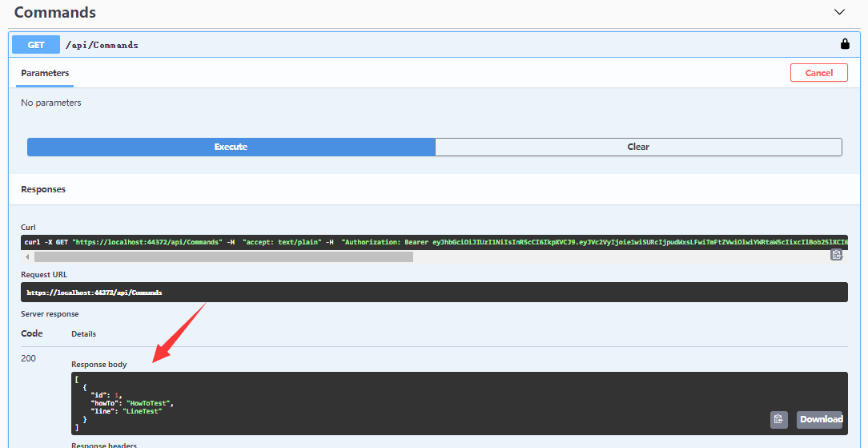This screenshot has height=448, width=868.
Task: Click the "id": 1 line in response
Action: click(x=105, y=395)
